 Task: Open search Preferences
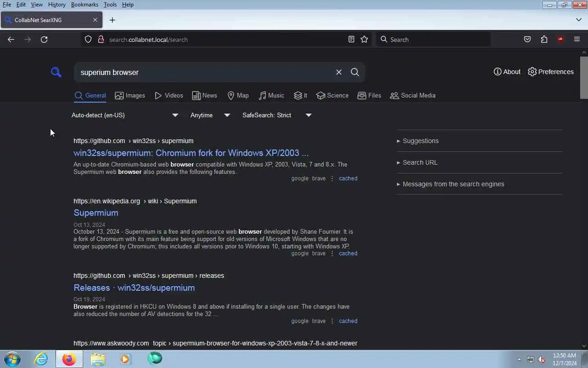[551, 72]
